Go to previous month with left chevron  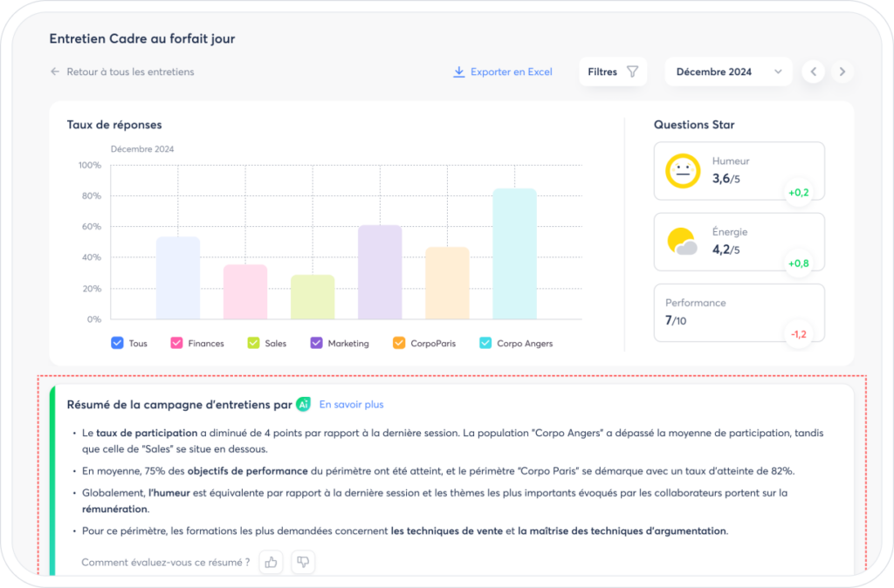coord(814,72)
